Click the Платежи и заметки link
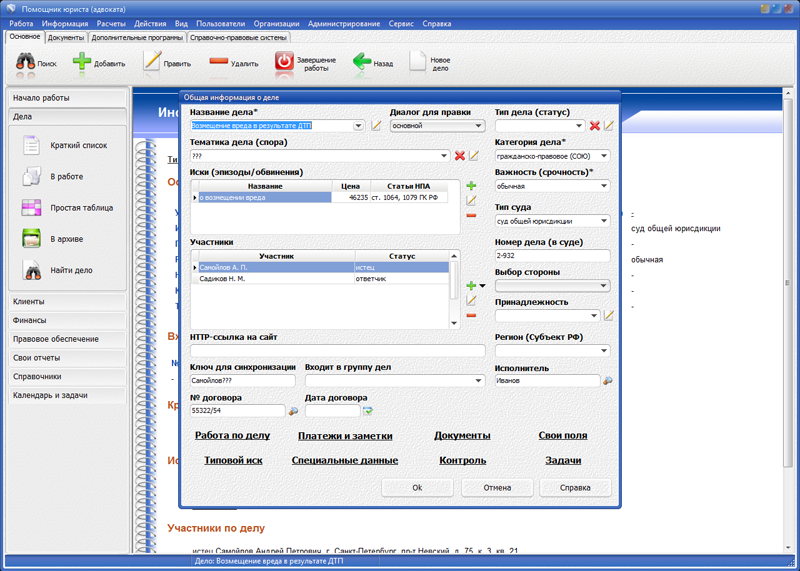Screen dimensions: 800x571 tap(345, 436)
